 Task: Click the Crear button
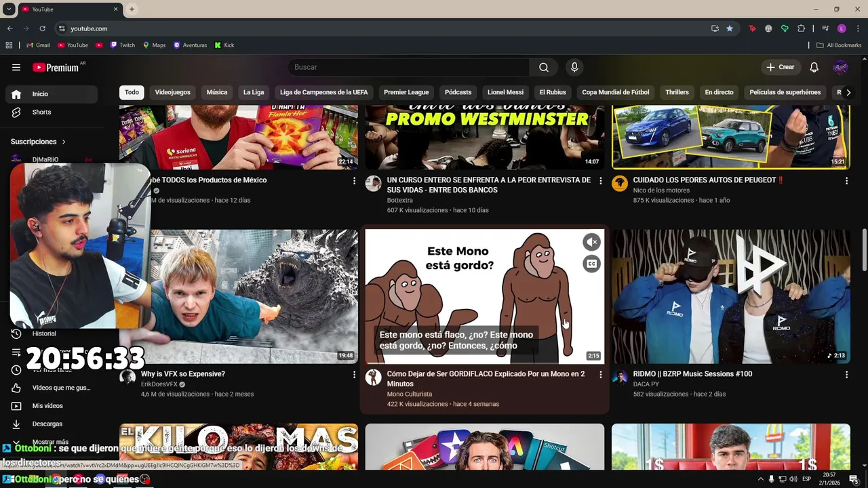click(781, 67)
